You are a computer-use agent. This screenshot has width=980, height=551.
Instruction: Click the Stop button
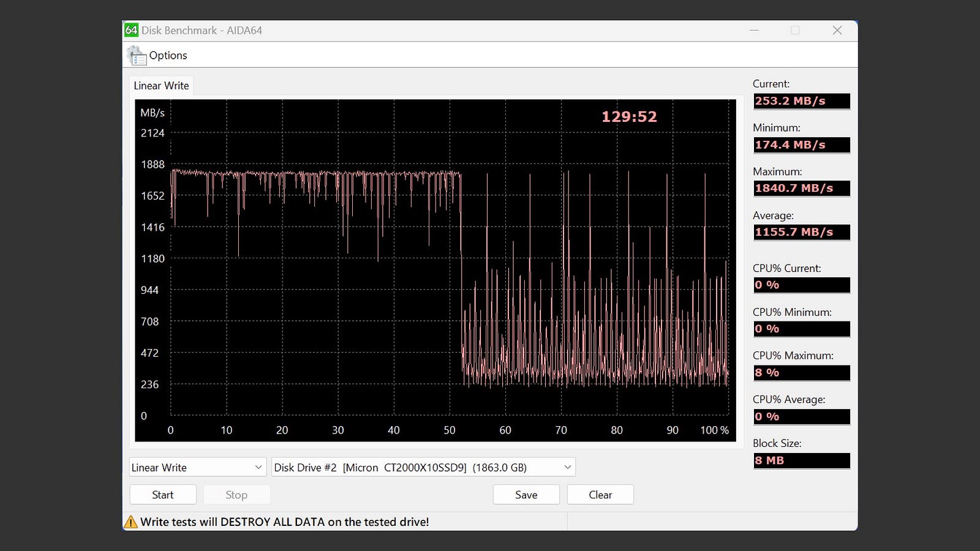click(x=236, y=495)
